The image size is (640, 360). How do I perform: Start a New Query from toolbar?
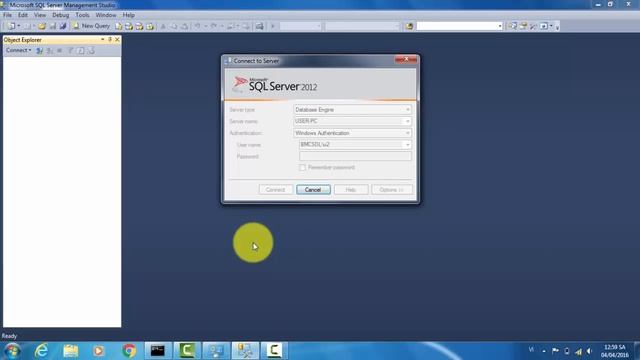coord(91,26)
